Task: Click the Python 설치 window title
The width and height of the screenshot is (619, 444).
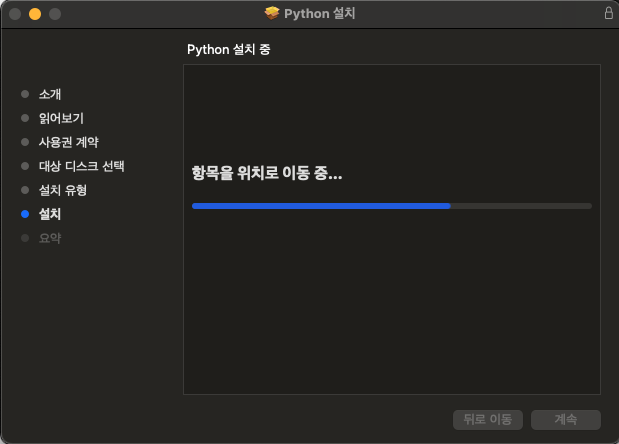Action: click(x=320, y=13)
